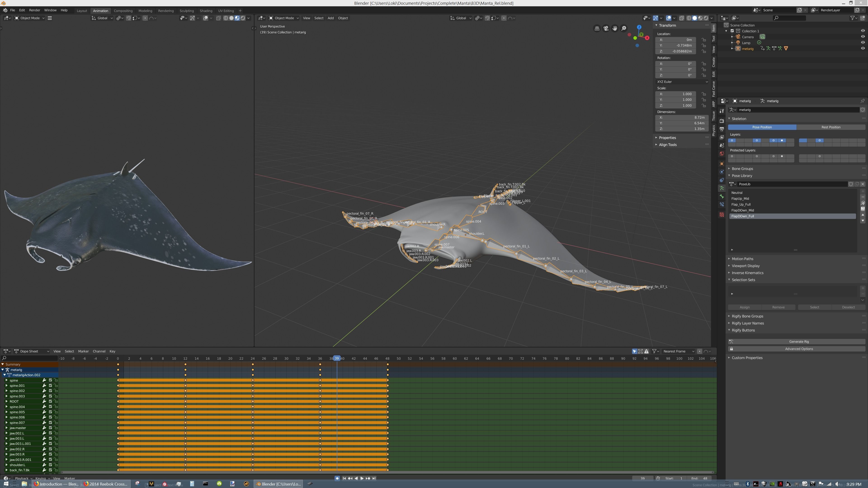The width and height of the screenshot is (868, 488).
Task: Click the zoom view magnifier icon
Action: pyautogui.click(x=624, y=29)
